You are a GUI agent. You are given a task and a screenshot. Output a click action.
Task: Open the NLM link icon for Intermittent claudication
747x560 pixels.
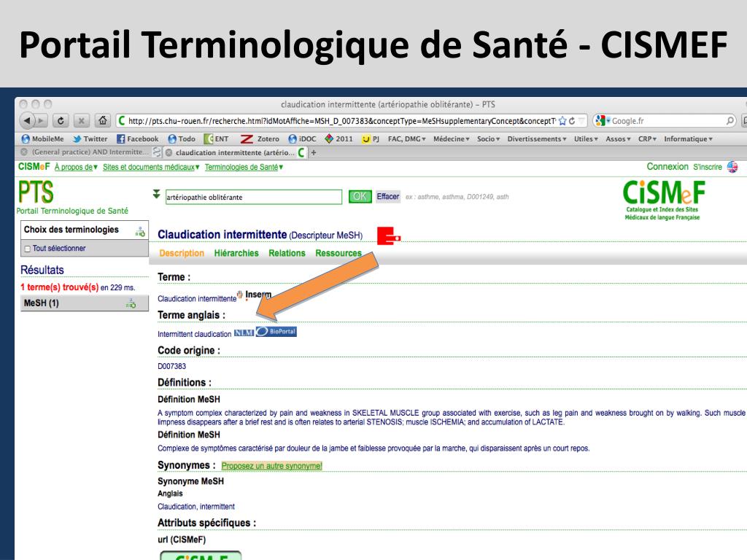point(244,332)
